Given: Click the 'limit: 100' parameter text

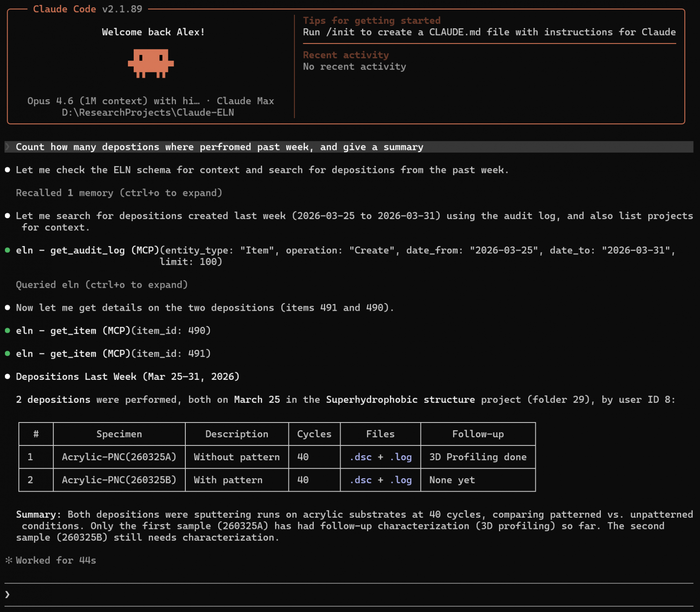Looking at the screenshot, I should 191,262.
